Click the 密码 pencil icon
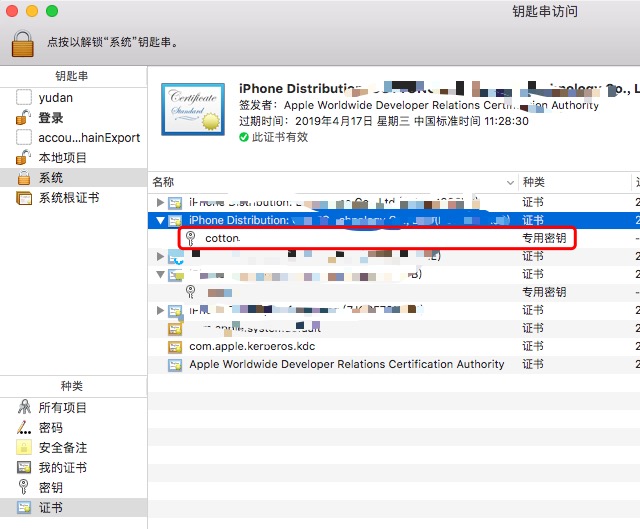Screen dimensions: 640x529 pyautogui.click(x=24, y=427)
